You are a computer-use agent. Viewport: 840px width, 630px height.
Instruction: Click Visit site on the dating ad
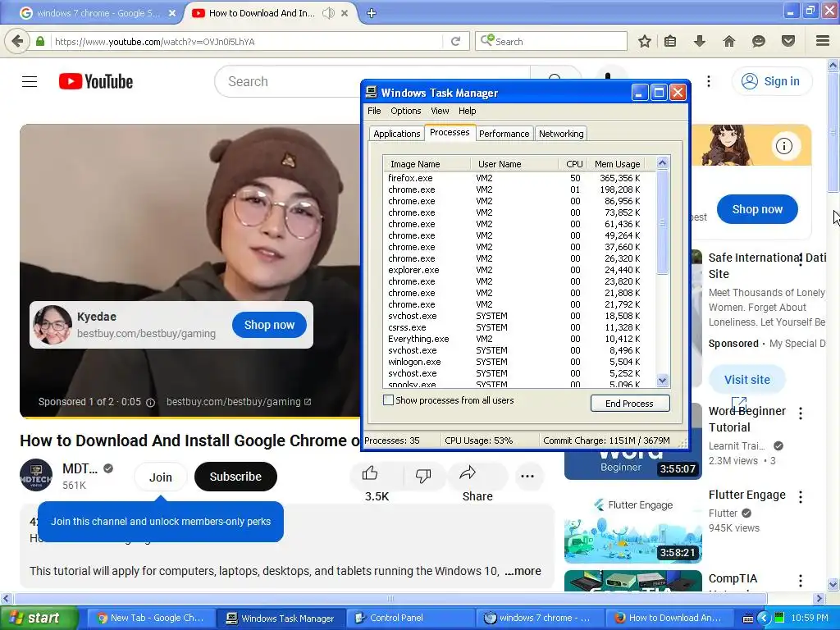click(x=746, y=380)
